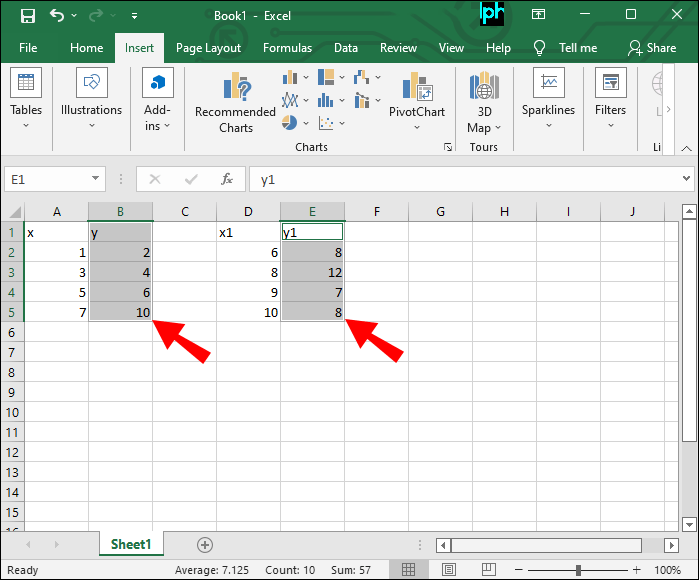Click the Insert Function fx icon
699x580 pixels.
227,179
